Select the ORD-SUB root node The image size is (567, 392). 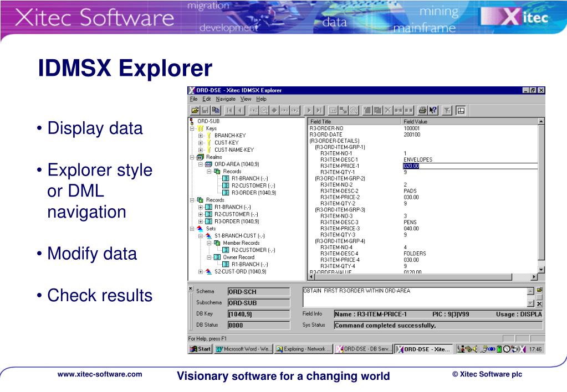(x=208, y=121)
